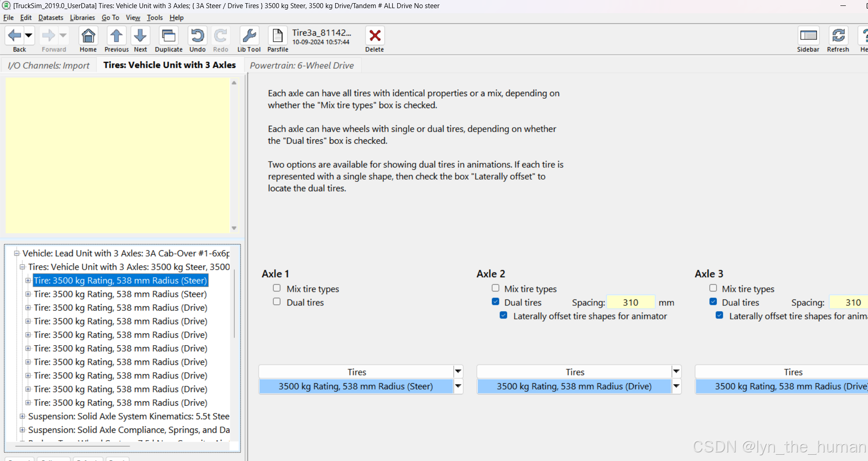Select Suspension: Solid Axle System Kinematics row

[129, 416]
